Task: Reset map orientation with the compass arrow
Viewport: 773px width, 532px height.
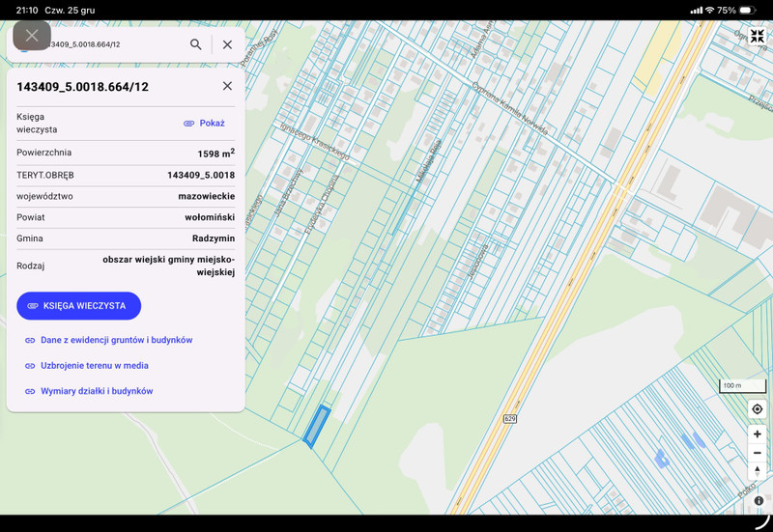Action: coord(757,471)
